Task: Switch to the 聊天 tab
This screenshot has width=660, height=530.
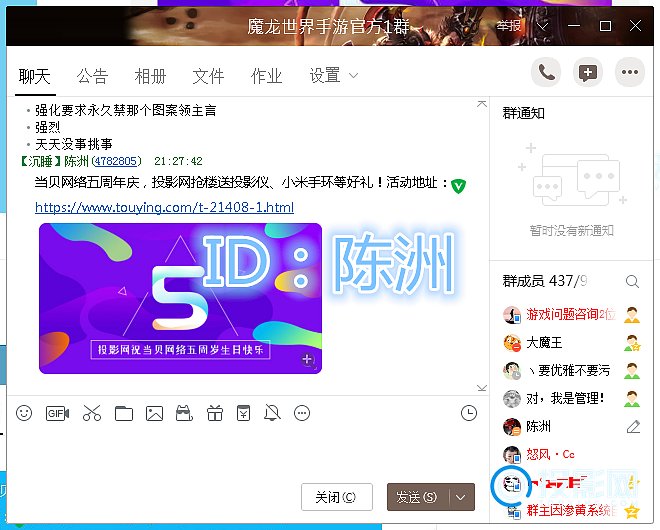Action: point(35,77)
